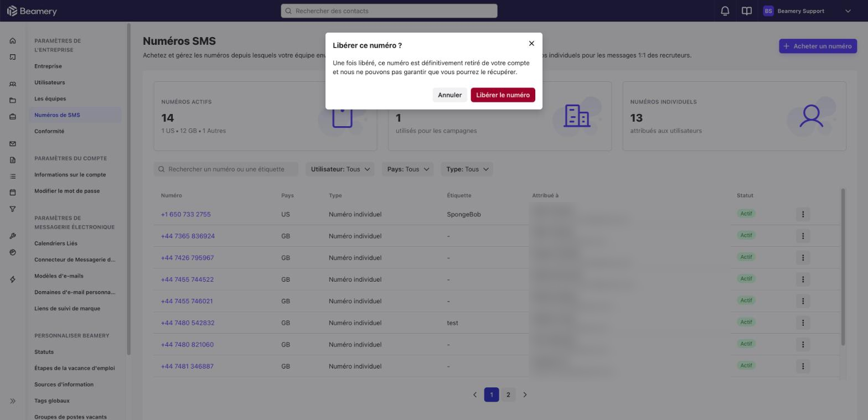Open the wrench settings icon in left rail
This screenshot has width=868, height=420.
13,236
